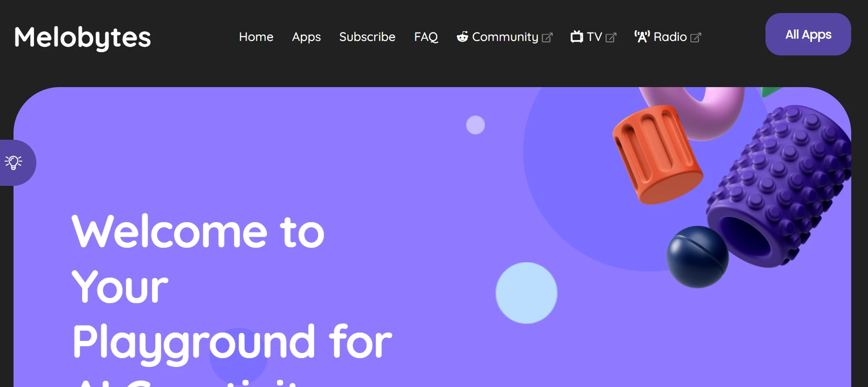868x387 pixels.
Task: Click the Melobytes logo text
Action: pos(83,37)
